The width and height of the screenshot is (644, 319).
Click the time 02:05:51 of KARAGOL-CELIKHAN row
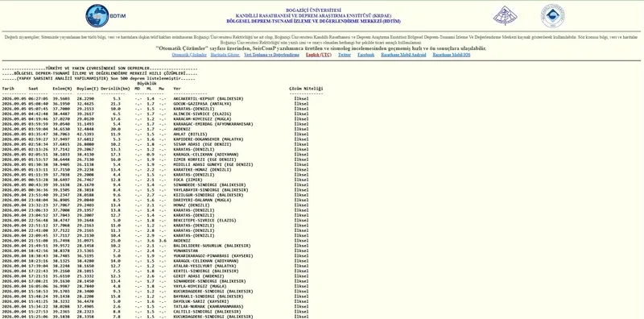point(38,155)
